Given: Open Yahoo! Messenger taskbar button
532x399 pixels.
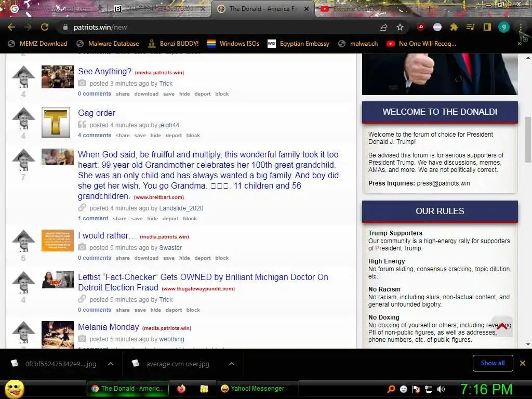Looking at the screenshot, I should (x=258, y=389).
